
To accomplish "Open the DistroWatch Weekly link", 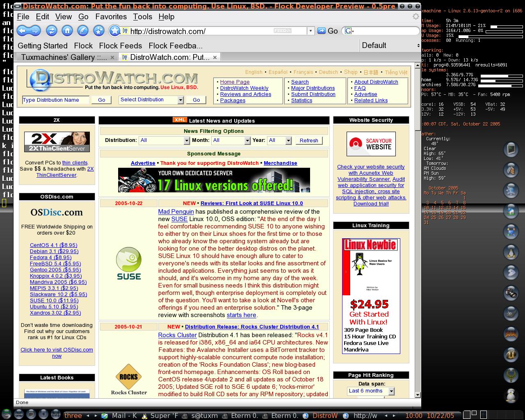I will click(244, 88).
